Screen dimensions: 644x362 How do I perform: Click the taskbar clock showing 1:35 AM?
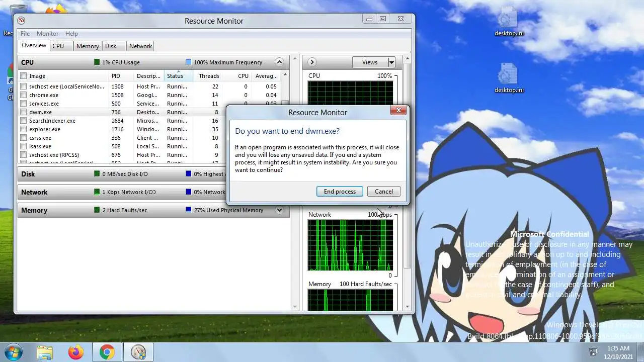617,352
